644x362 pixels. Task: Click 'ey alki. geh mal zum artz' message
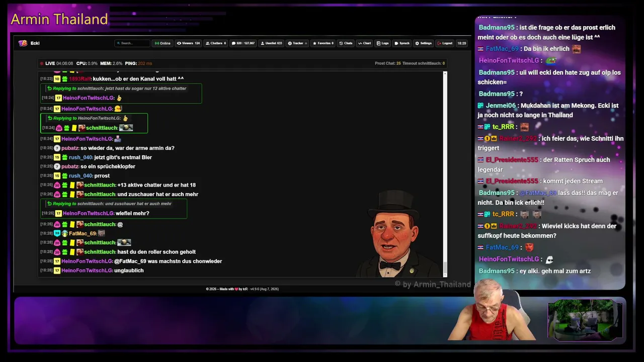click(554, 271)
